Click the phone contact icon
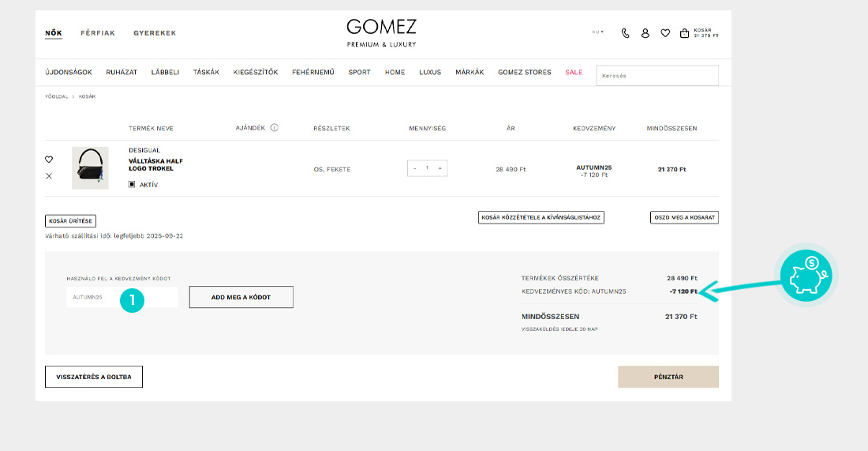 (x=626, y=33)
